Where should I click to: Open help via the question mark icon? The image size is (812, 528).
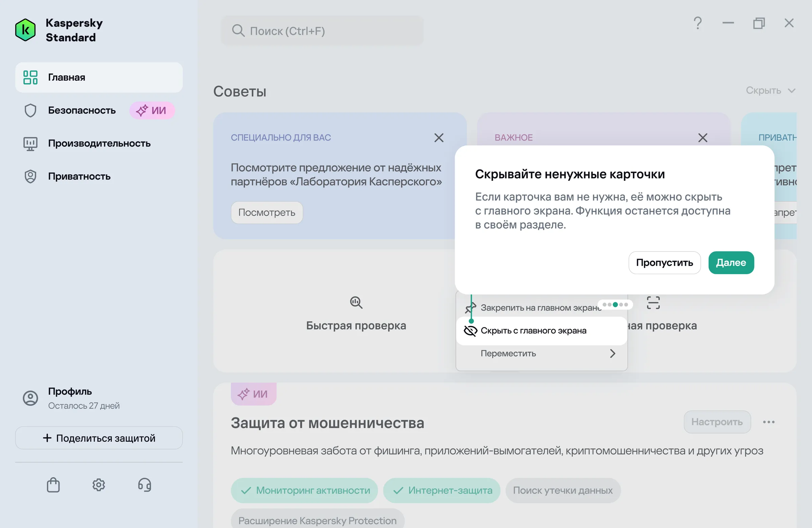click(x=698, y=23)
